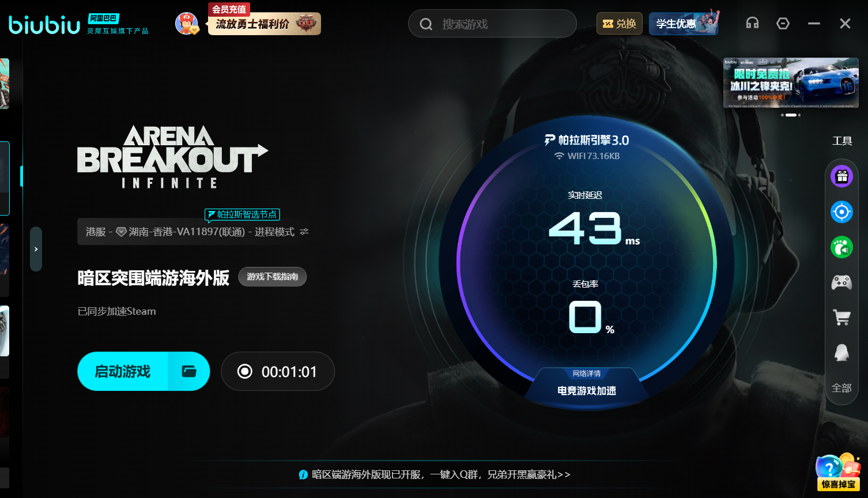This screenshot has height=498, width=868.
Task: Click the 兑换 redeem button
Action: 620,24
